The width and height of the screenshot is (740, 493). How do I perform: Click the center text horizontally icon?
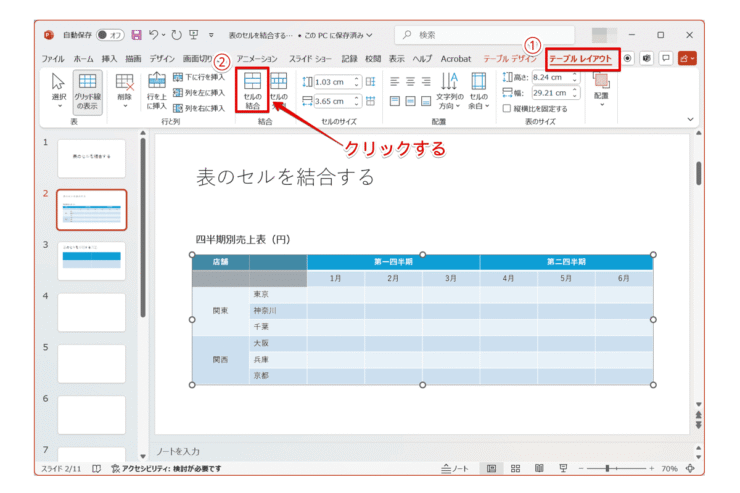(x=410, y=82)
